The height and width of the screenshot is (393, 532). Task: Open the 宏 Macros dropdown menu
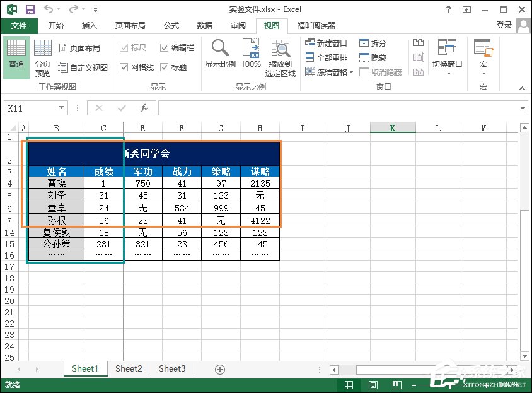point(483,57)
